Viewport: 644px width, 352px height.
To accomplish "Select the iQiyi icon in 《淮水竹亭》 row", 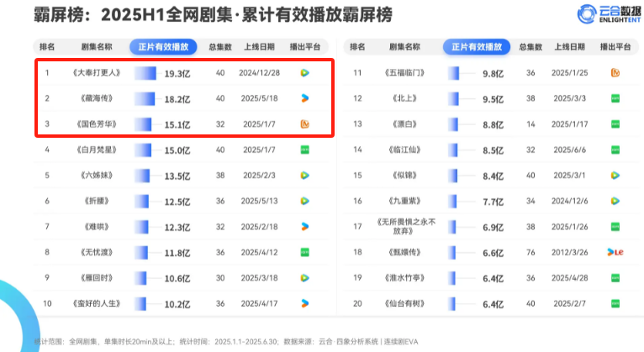I will pos(615,278).
